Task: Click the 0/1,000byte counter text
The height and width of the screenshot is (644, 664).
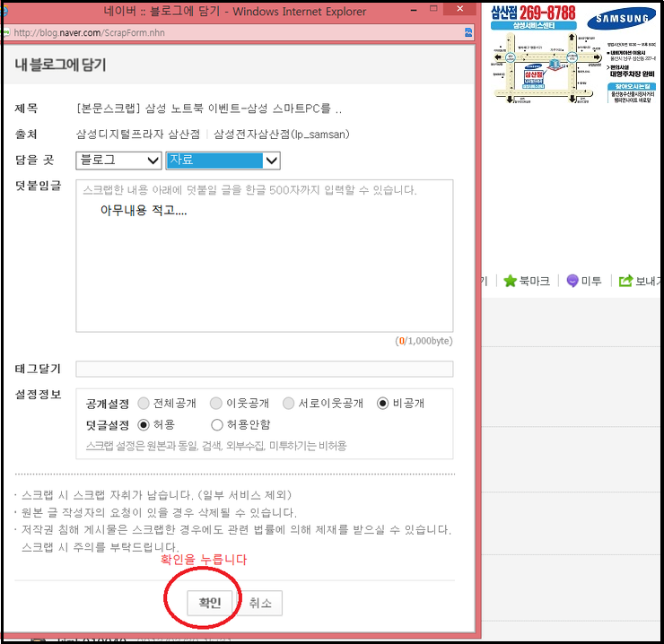Action: pyautogui.click(x=424, y=341)
